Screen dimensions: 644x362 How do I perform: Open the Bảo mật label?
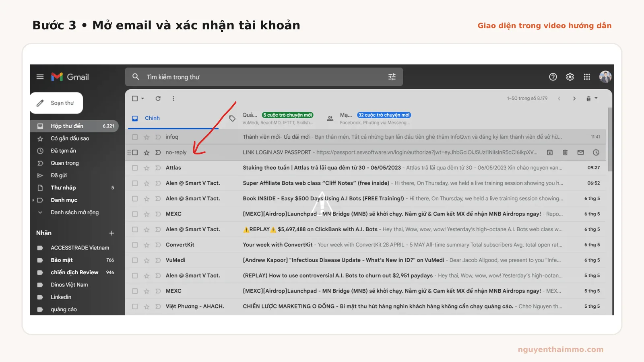pos(75,260)
